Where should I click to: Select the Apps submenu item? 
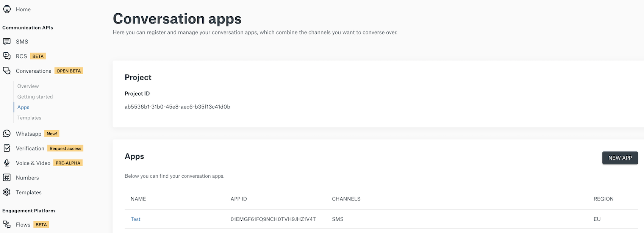pos(23,107)
